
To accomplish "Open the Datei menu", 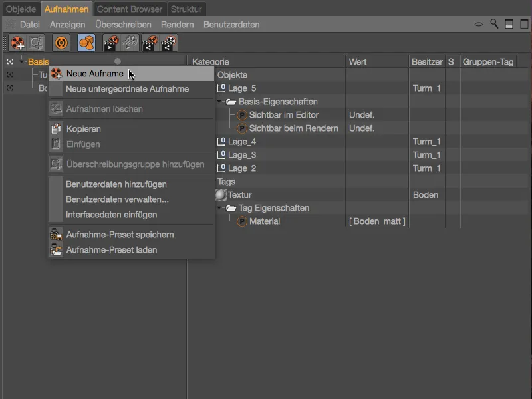I will click(30, 25).
